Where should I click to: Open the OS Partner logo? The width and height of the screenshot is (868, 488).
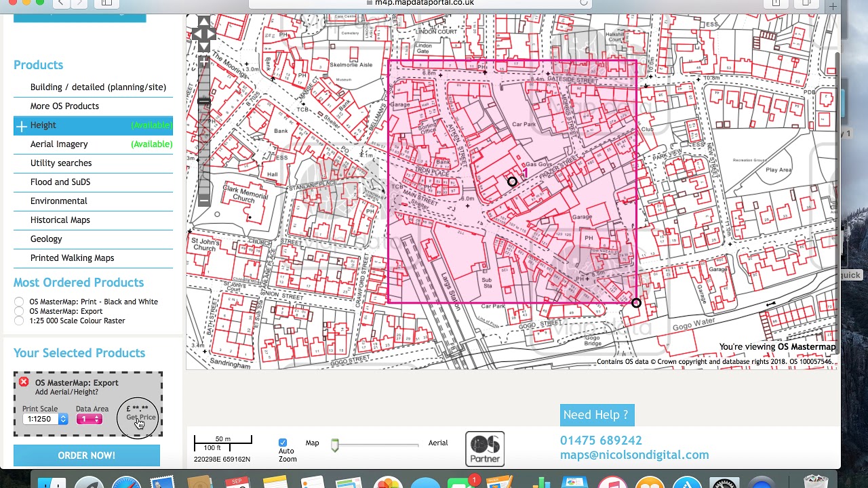(x=485, y=449)
